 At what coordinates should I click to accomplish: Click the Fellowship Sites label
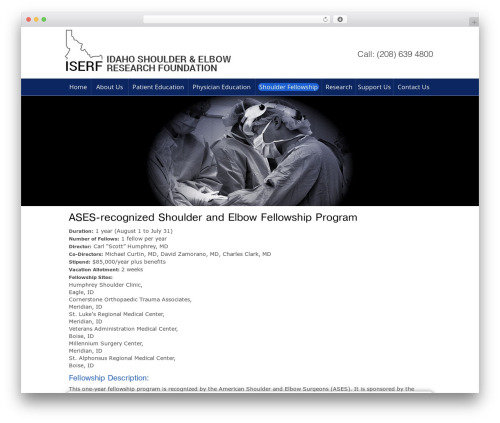(91, 277)
